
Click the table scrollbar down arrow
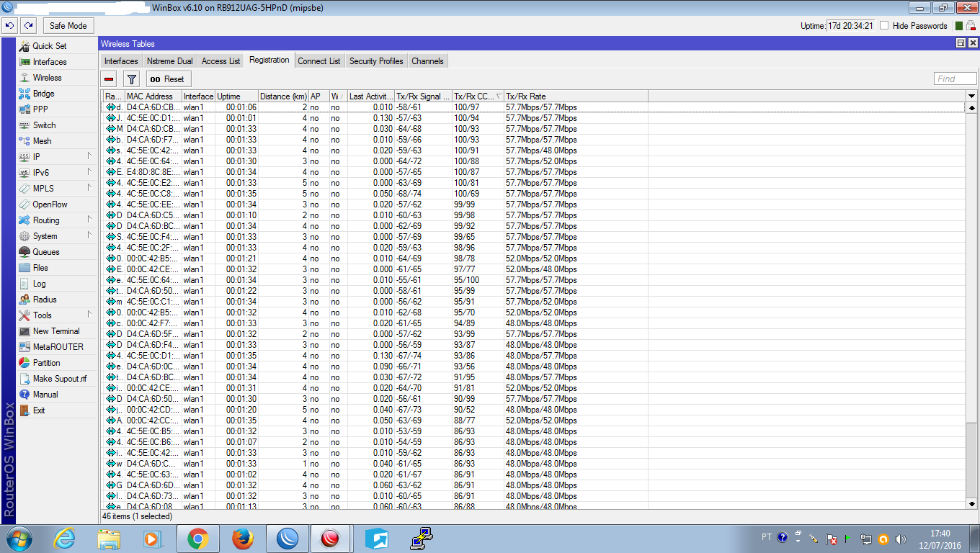971,505
